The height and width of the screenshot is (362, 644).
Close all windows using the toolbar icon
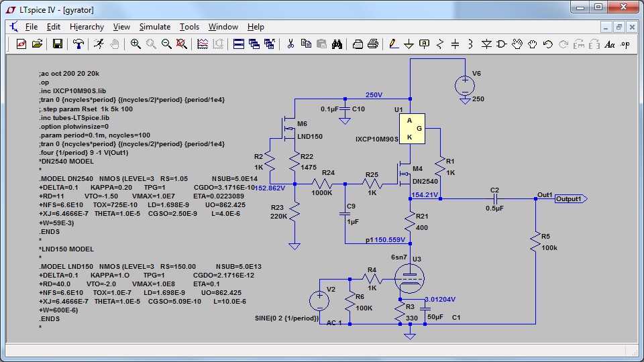click(270, 44)
